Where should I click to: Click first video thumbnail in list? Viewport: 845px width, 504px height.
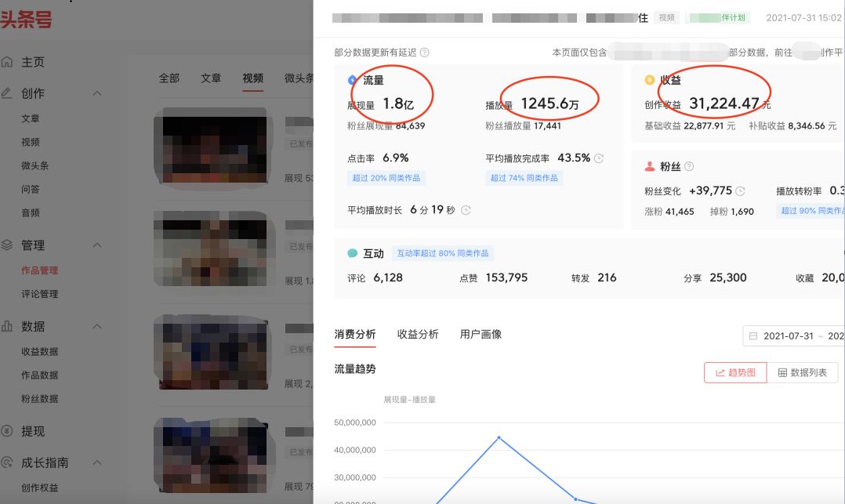(x=213, y=146)
